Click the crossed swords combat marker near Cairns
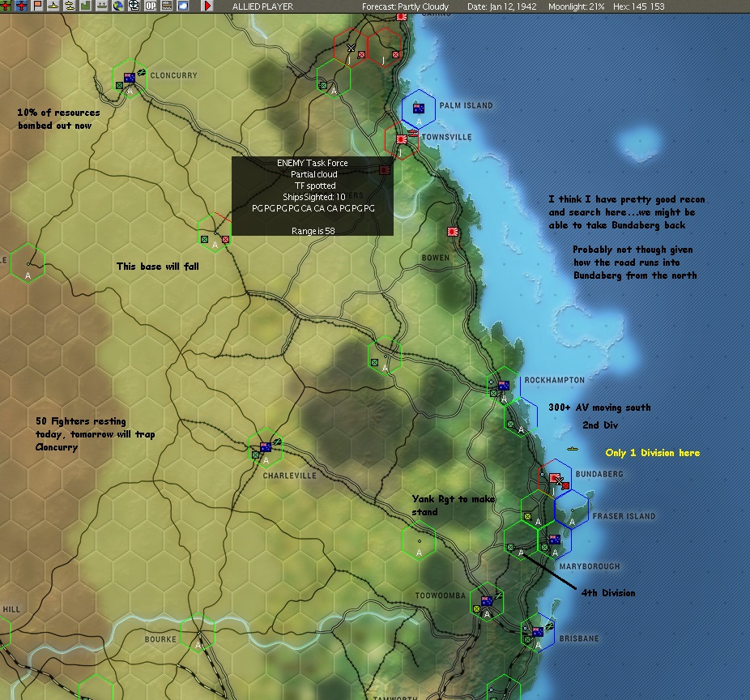 [351, 47]
